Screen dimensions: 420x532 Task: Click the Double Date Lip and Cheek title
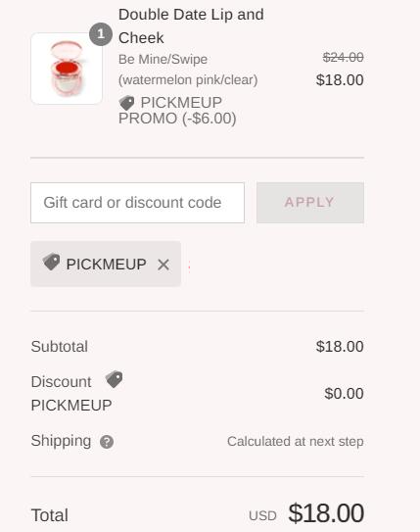tap(191, 26)
